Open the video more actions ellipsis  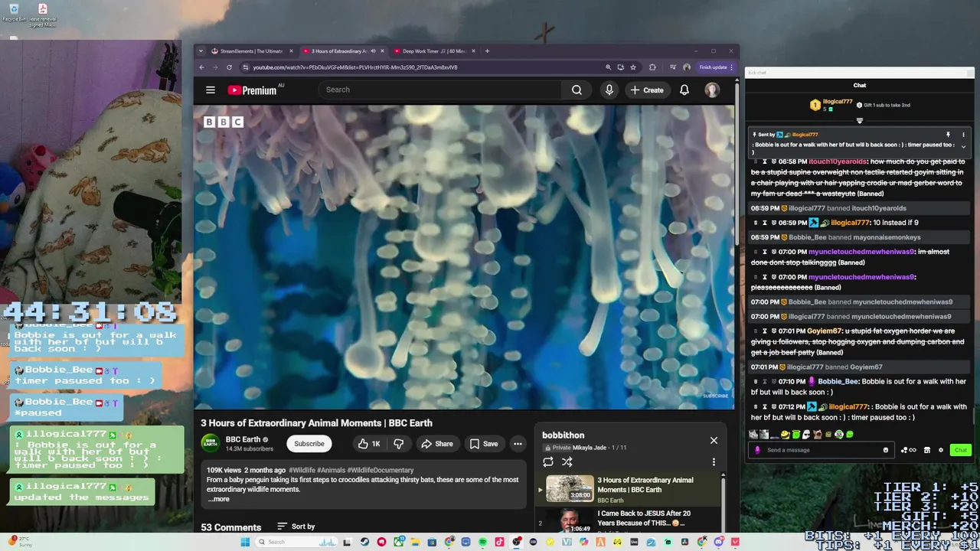click(518, 444)
